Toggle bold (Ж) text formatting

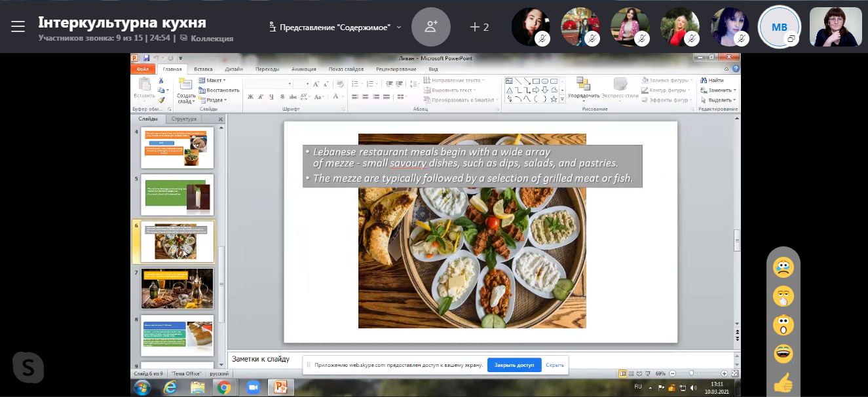point(250,97)
